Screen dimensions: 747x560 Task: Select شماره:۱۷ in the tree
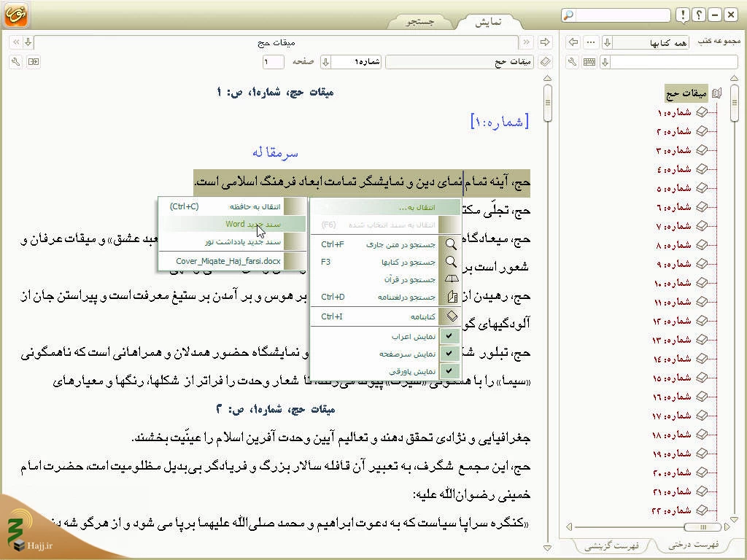coord(672,416)
